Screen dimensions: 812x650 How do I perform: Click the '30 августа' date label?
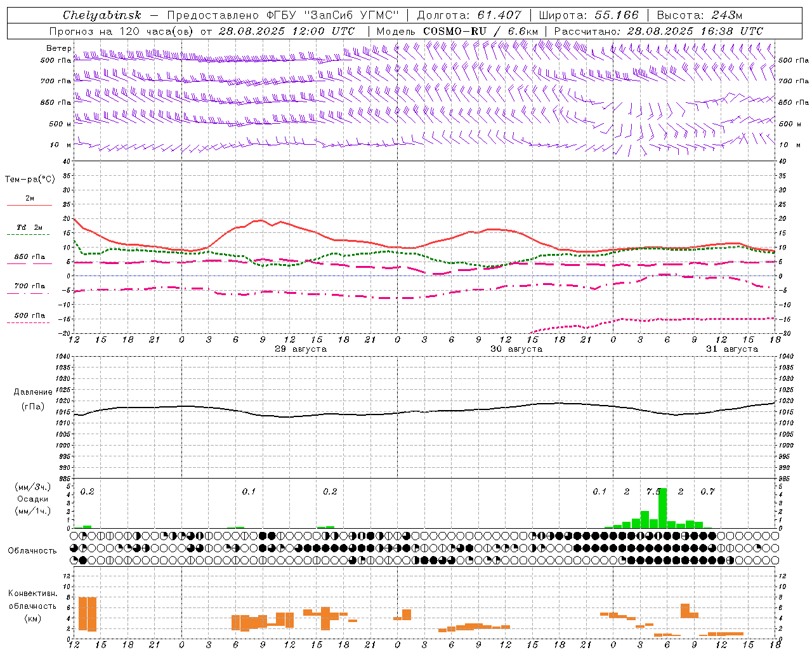(516, 349)
